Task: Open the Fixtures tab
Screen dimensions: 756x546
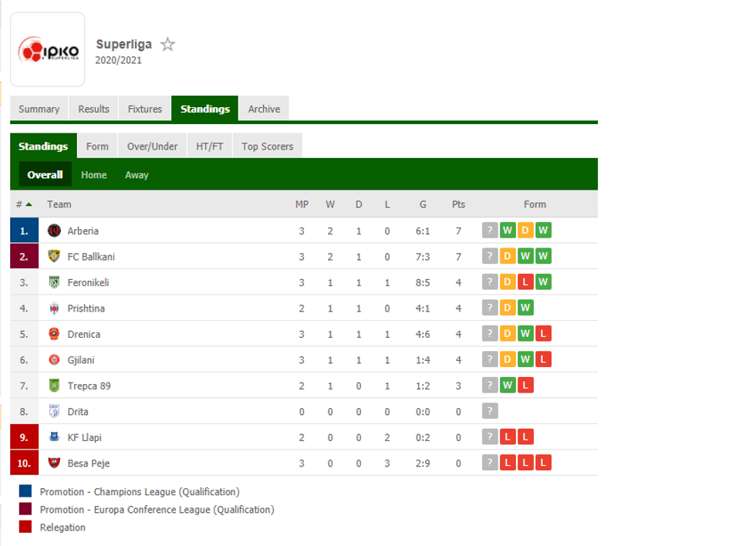Action: 145,109
